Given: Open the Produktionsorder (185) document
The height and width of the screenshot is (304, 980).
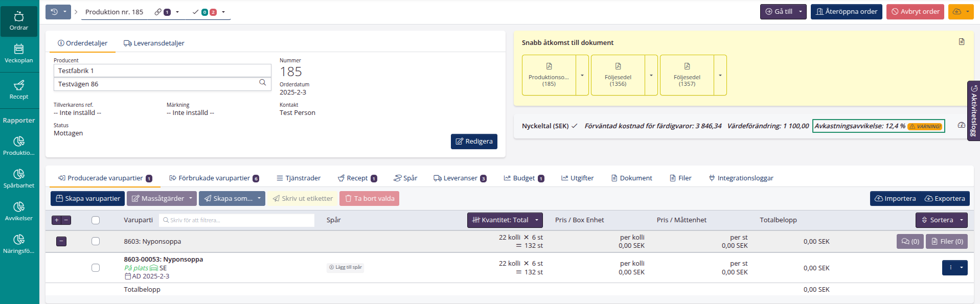Looking at the screenshot, I should pyautogui.click(x=549, y=75).
